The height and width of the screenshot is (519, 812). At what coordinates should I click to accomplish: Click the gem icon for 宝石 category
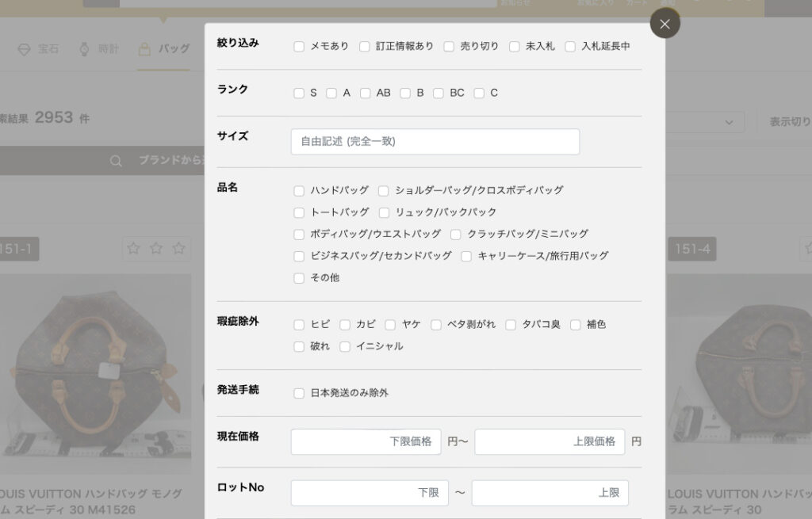[x=25, y=49]
